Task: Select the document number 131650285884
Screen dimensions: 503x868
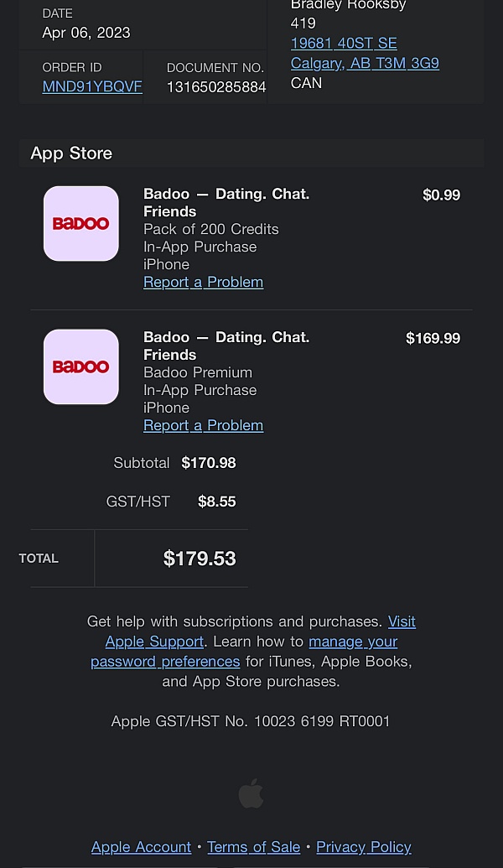Action: point(216,86)
